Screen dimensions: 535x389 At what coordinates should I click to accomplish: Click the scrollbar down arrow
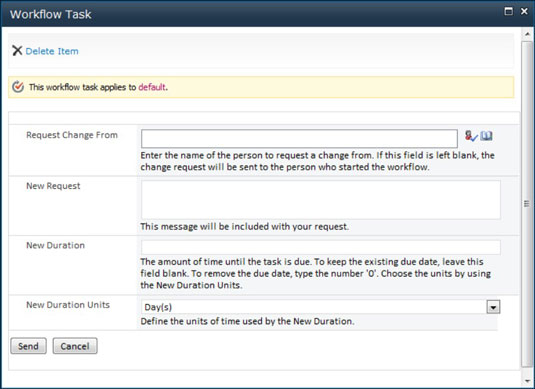527,380
